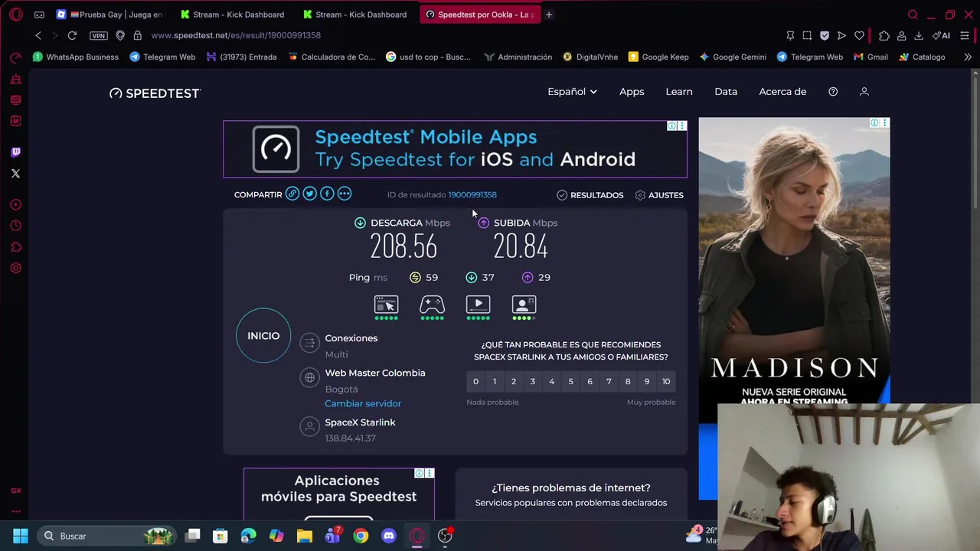Toggle the browser VPN badge
This screenshot has width=980, height=551.
click(99, 35)
